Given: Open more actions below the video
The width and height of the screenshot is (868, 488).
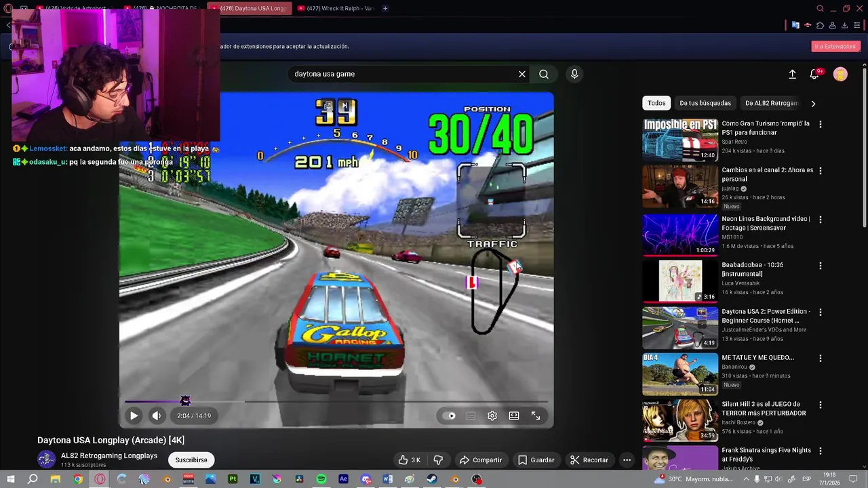Looking at the screenshot, I should [x=627, y=460].
